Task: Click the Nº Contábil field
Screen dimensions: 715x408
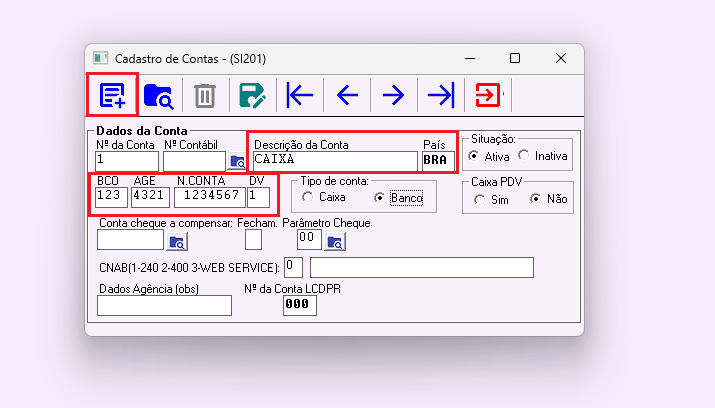Action: (x=194, y=161)
